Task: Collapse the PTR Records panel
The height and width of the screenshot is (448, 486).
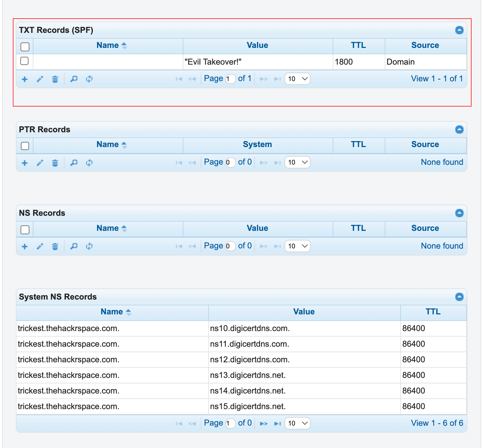Action: 459,129
